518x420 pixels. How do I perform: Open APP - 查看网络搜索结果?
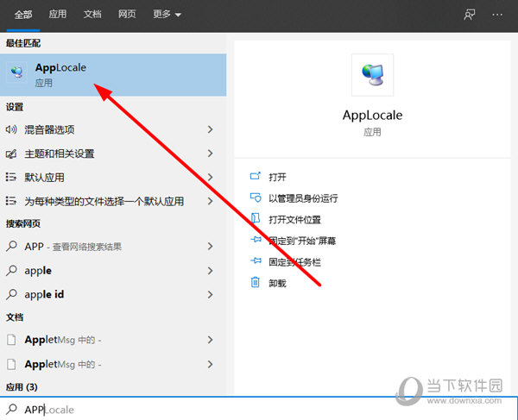(x=73, y=247)
